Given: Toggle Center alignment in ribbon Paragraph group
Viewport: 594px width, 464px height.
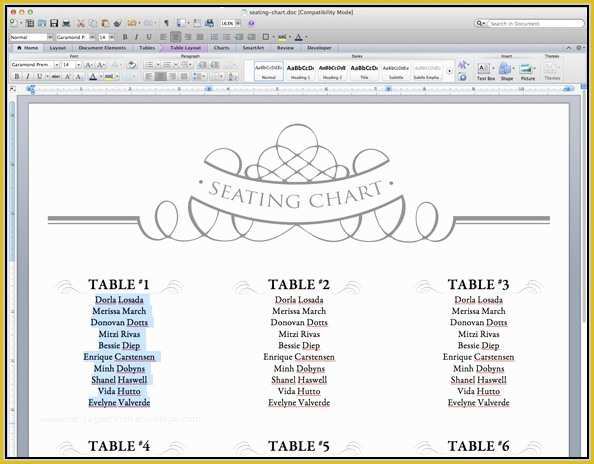Looking at the screenshot, I should pos(161,77).
